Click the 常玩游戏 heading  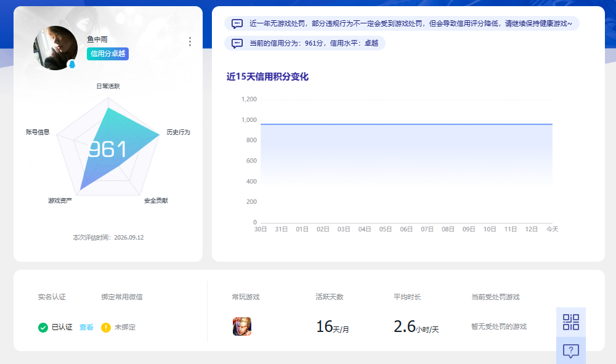(246, 297)
